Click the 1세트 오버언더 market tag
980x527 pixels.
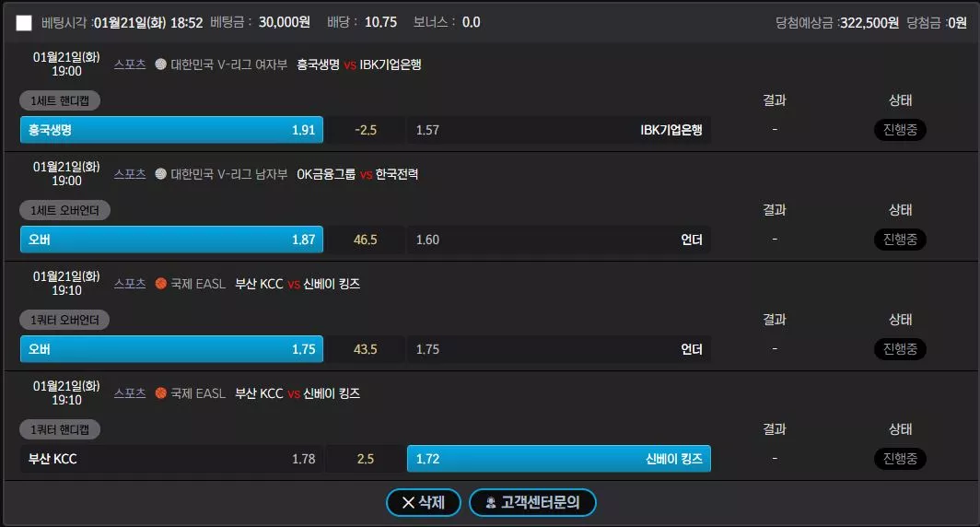tap(65, 210)
